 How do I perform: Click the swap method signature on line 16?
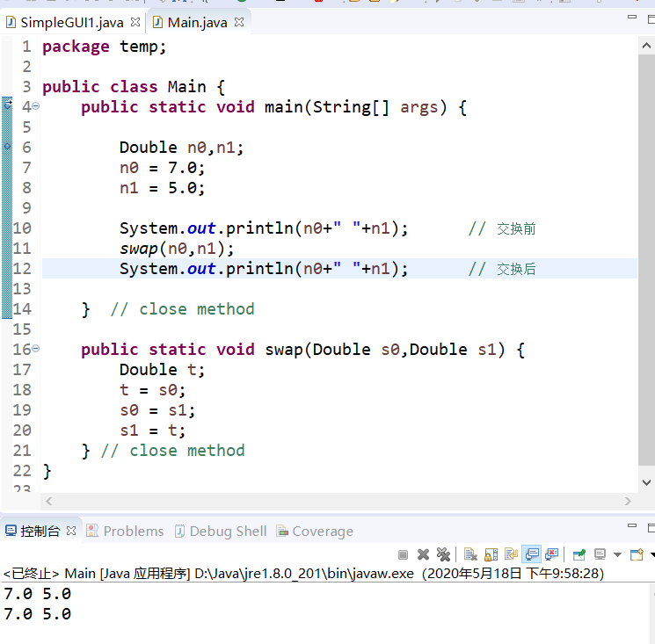click(x=302, y=350)
